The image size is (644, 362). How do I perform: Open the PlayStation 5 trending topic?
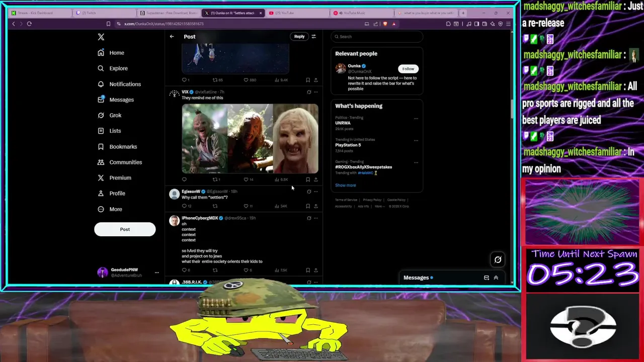tap(348, 145)
